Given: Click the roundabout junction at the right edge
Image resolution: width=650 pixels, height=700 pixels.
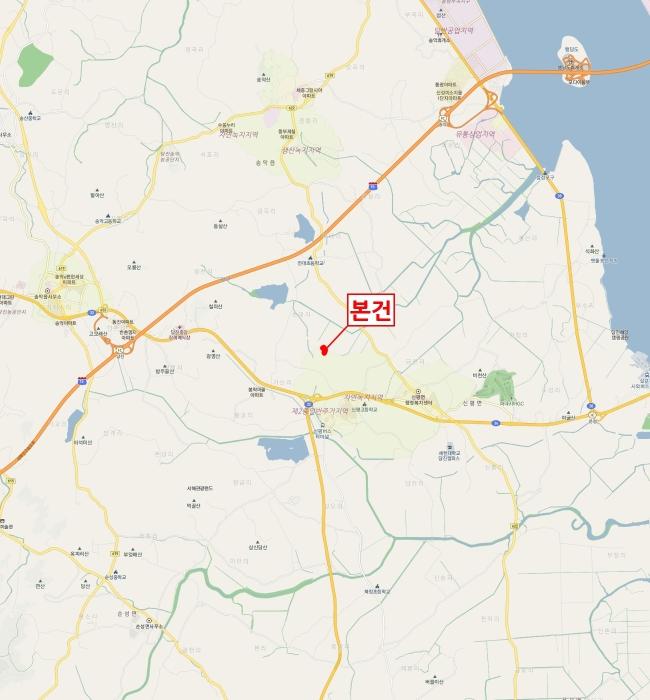Looking at the screenshot, I should 592,415.
